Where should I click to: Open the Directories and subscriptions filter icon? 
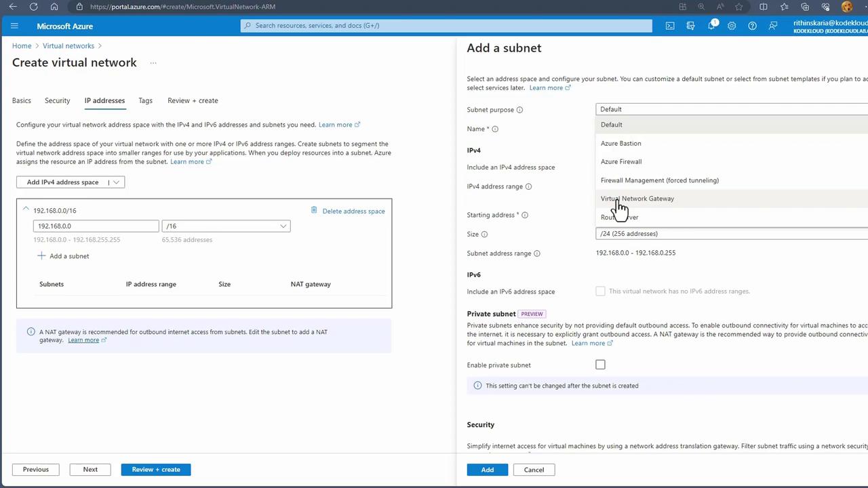pos(690,26)
